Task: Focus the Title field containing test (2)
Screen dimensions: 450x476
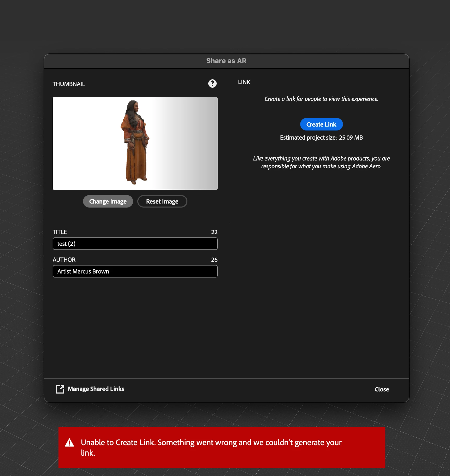Action: tap(135, 244)
